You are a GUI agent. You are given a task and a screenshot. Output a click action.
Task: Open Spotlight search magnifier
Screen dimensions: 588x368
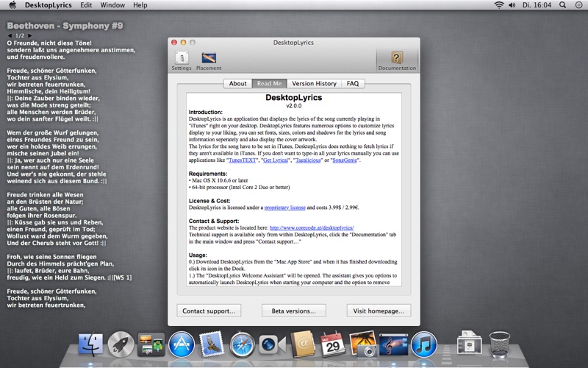point(562,5)
